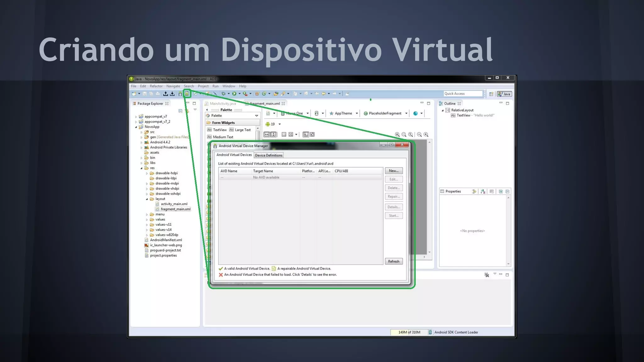Click the Open Perspective icon beside Java

(x=491, y=94)
